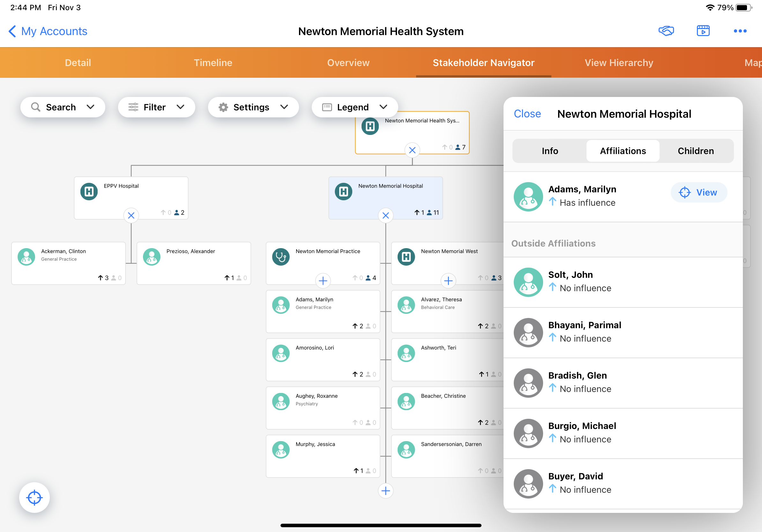Click EPPV Hospital's hospital icon
Screen dimensions: 762x532
pos(89,191)
